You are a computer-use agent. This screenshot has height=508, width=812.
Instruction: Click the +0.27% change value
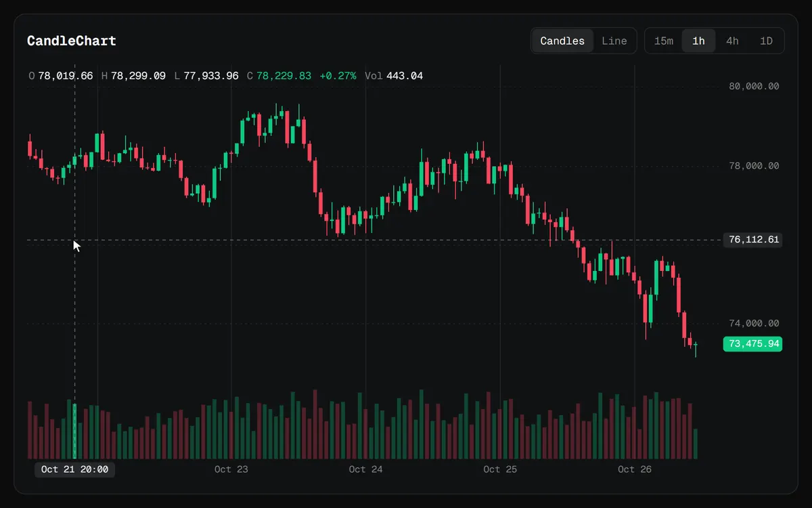tap(338, 76)
